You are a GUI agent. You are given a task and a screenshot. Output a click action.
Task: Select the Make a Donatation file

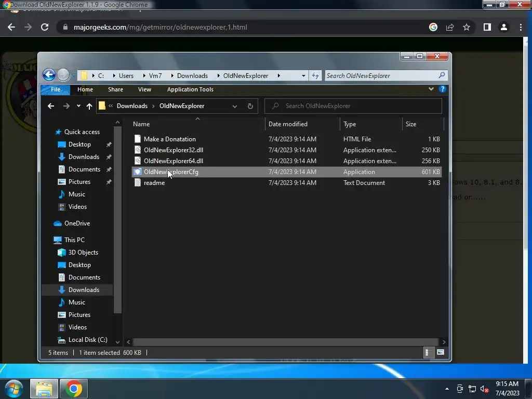(x=287, y=139)
